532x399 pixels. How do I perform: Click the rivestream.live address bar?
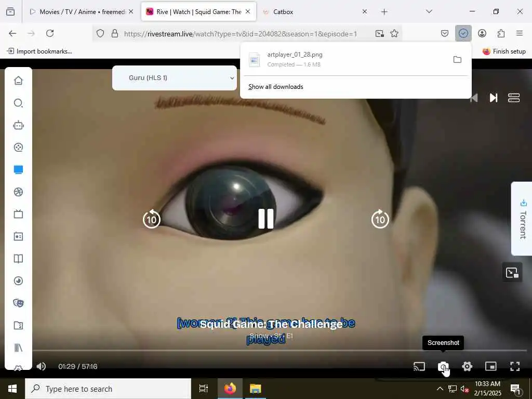click(x=240, y=34)
